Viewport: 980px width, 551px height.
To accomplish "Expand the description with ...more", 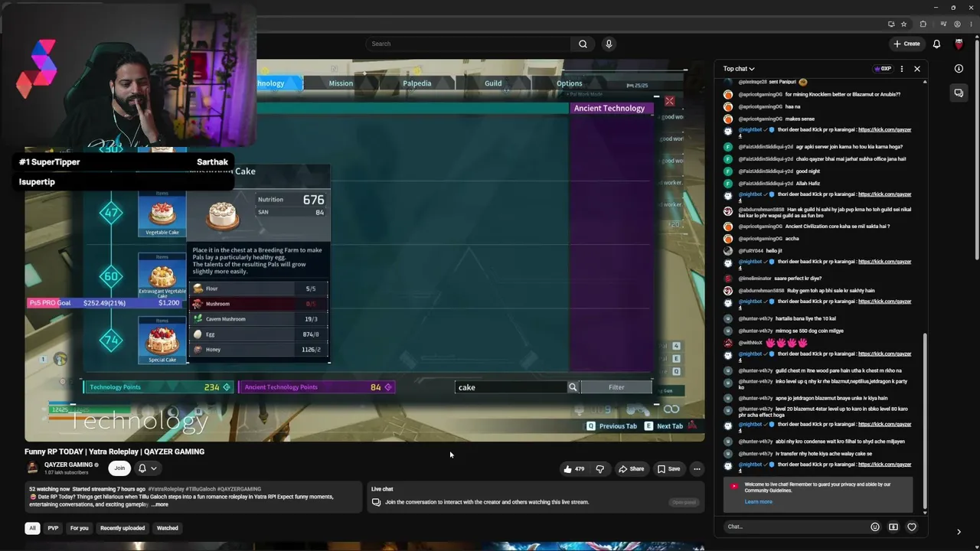I will tap(160, 505).
